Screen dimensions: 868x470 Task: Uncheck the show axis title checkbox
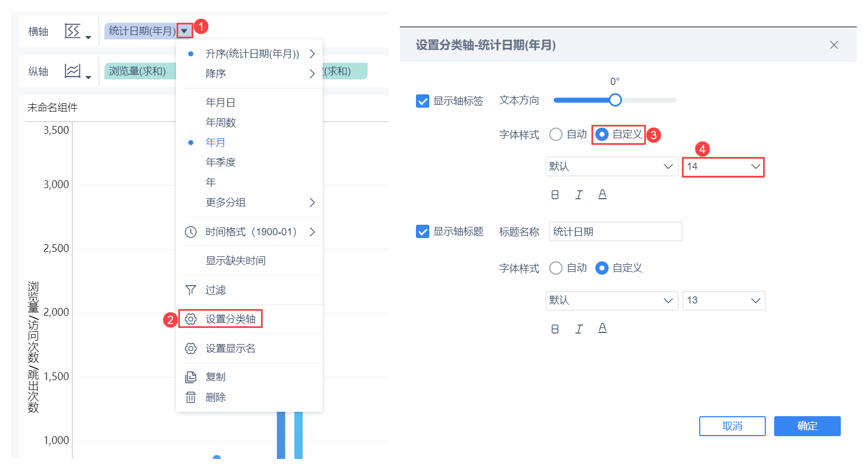423,231
